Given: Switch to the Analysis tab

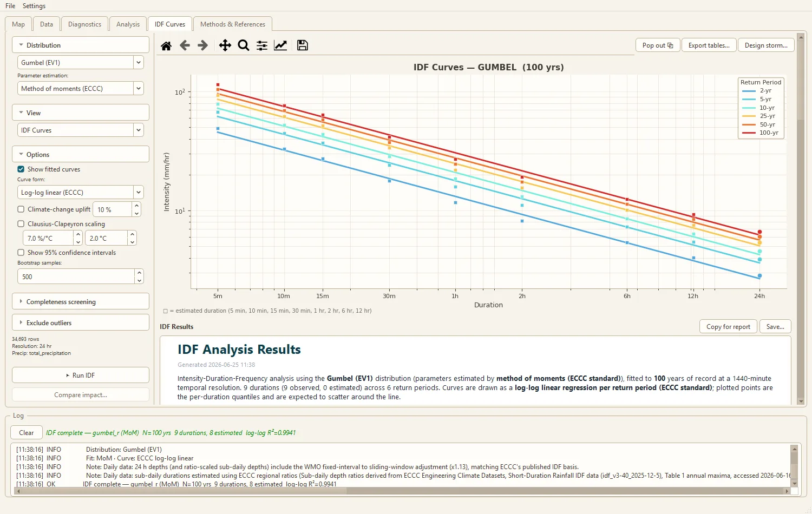Looking at the screenshot, I should tap(128, 24).
